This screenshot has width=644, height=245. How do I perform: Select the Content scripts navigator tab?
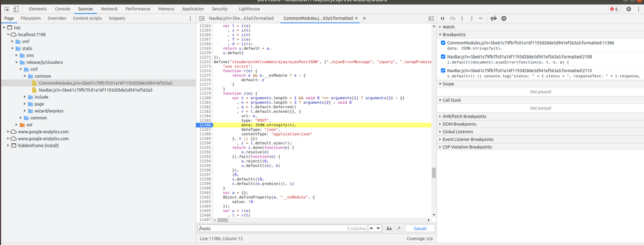tap(88, 19)
